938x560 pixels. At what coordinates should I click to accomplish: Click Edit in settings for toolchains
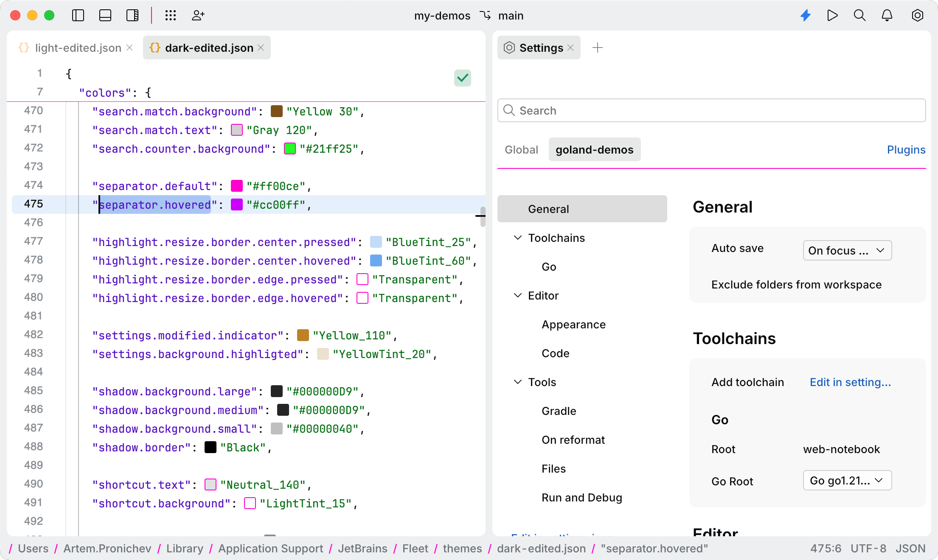(850, 382)
